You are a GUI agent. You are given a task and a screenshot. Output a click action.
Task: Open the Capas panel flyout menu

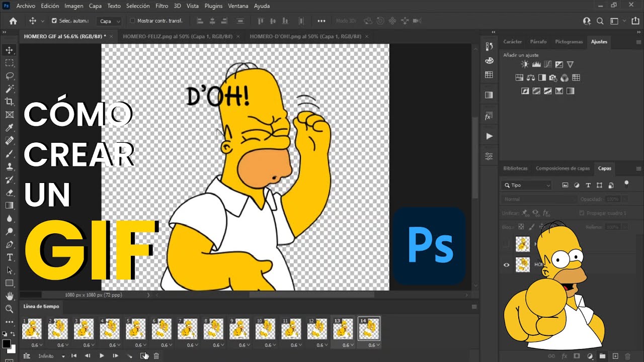(638, 168)
